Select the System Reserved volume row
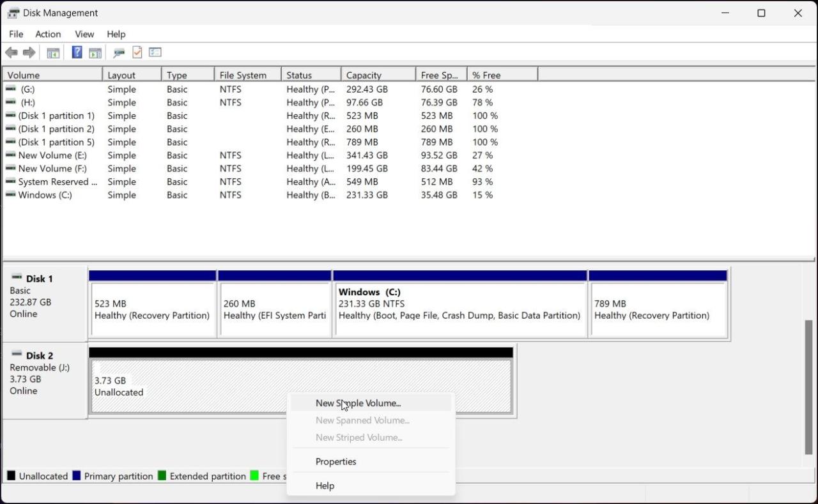 pos(270,181)
